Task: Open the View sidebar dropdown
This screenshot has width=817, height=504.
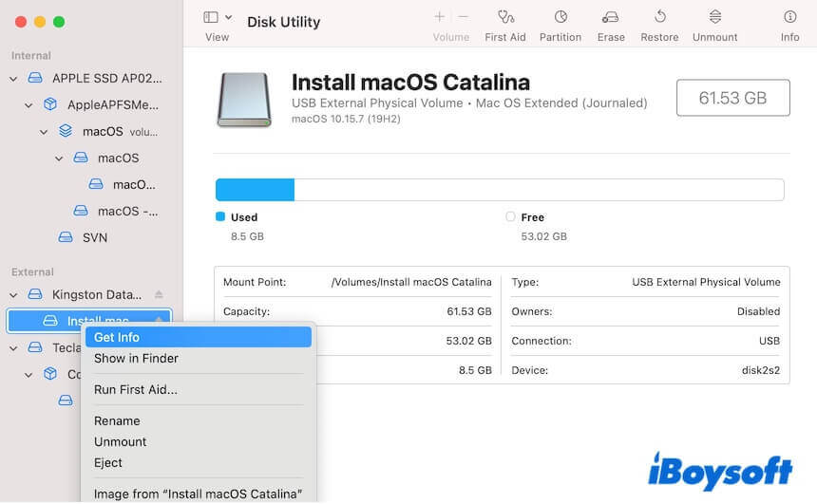Action: pyautogui.click(x=217, y=18)
